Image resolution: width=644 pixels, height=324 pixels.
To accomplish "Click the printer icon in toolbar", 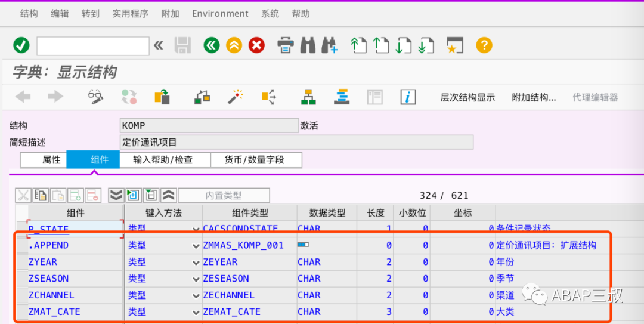I will [x=286, y=45].
